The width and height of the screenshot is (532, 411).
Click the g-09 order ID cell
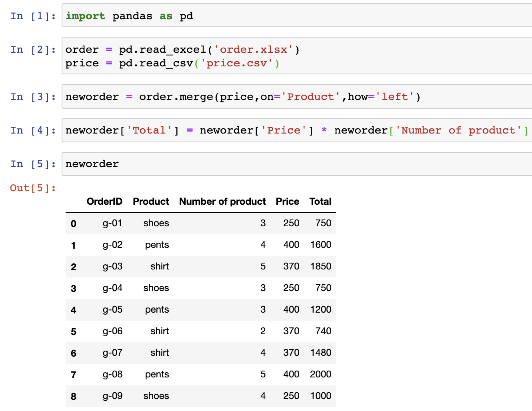[x=112, y=396]
